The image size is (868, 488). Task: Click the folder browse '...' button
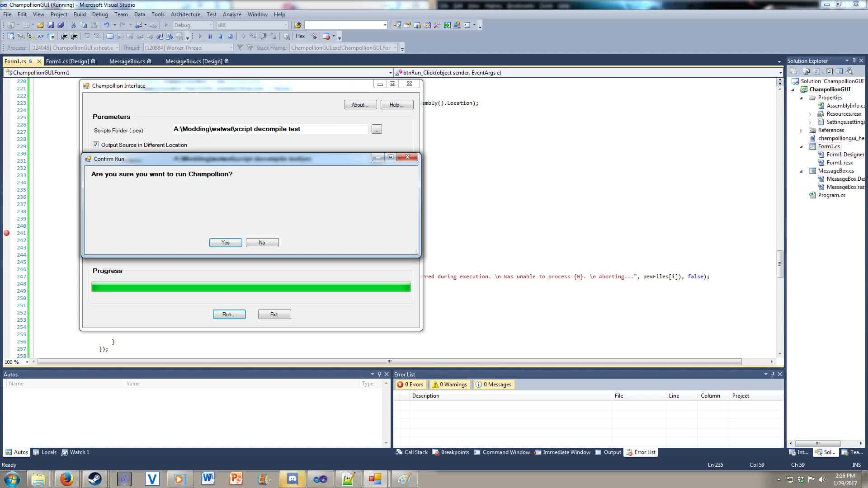click(x=377, y=129)
